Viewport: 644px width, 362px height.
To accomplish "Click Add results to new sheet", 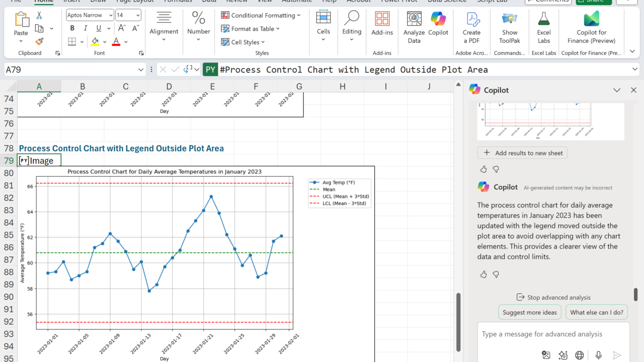I will [x=522, y=153].
